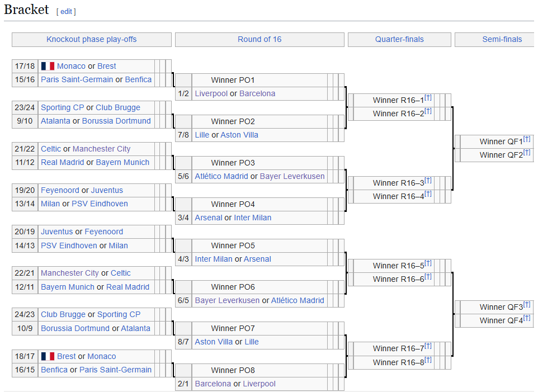
Task: Open the footnote marker after Winner R16–5
Action: (x=428, y=263)
